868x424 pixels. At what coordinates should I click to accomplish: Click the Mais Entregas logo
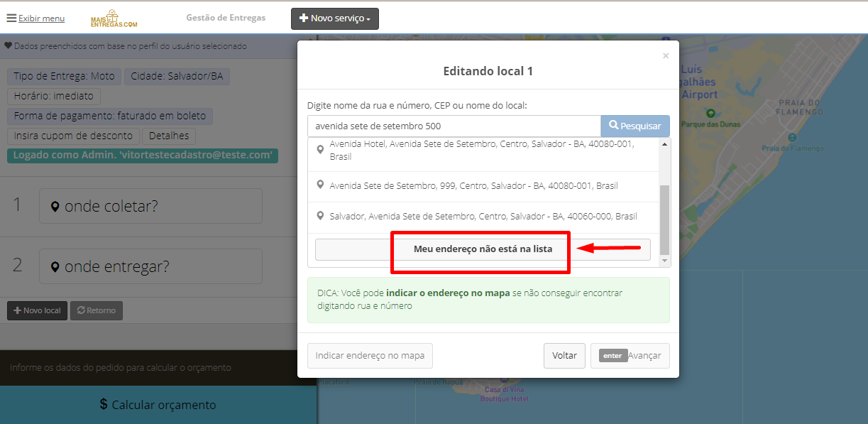(114, 18)
